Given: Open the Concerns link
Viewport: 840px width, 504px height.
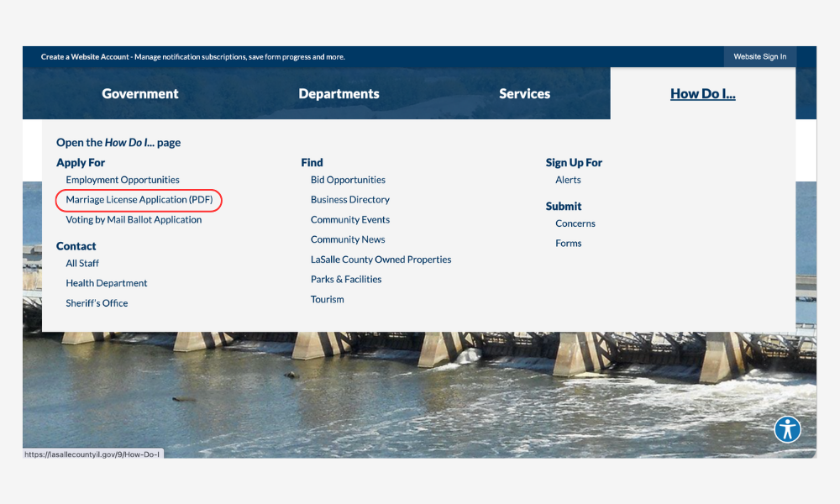Looking at the screenshot, I should click(575, 223).
